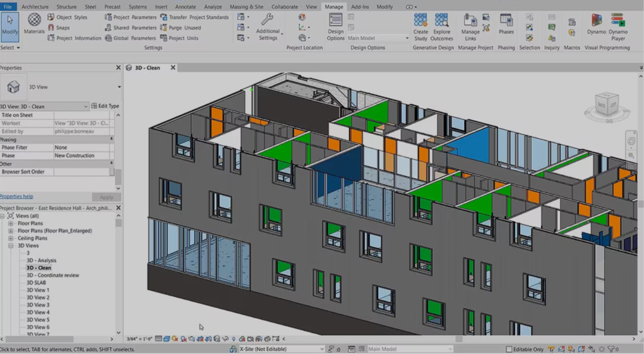Open Dynamo Player
The width and height of the screenshot is (644, 354).
coord(618,23)
